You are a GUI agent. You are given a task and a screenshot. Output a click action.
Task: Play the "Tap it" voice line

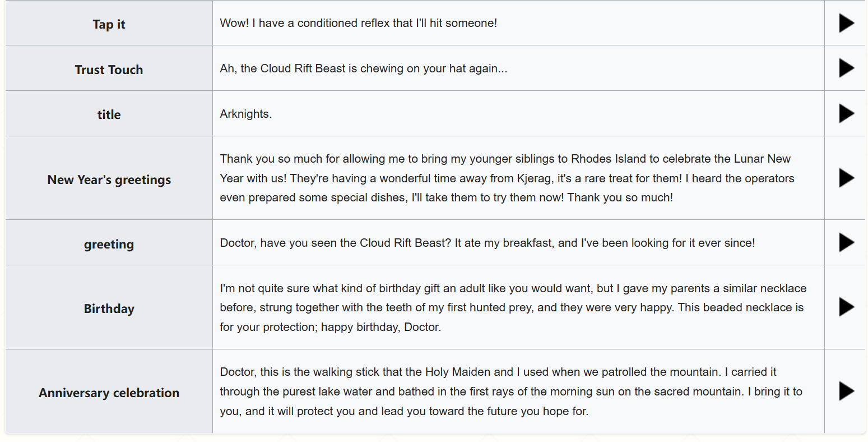pyautogui.click(x=846, y=23)
